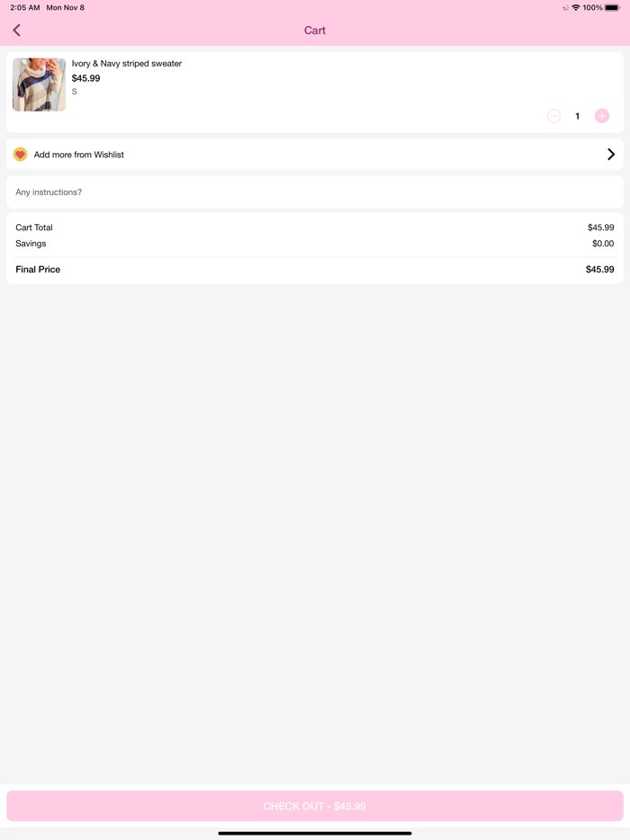The height and width of the screenshot is (840, 630).
Task: Go back using the header arrow
Action: click(x=17, y=31)
